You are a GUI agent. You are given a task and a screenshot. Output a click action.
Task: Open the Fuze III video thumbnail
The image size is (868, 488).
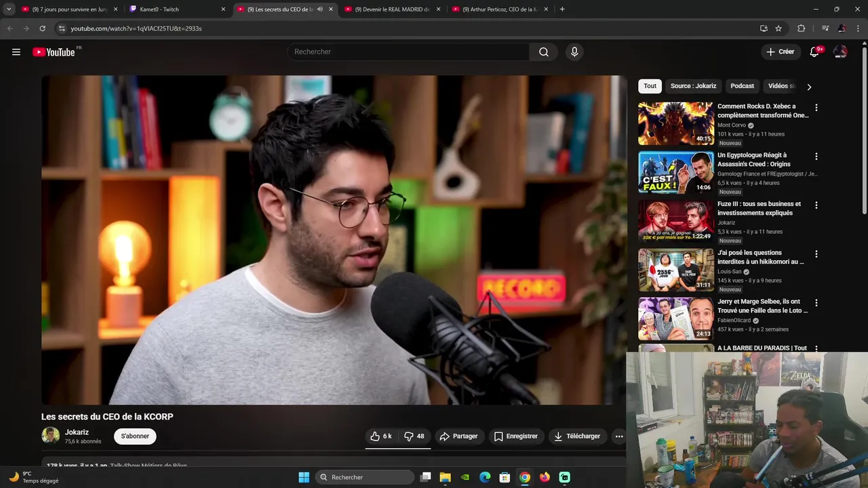676,221
